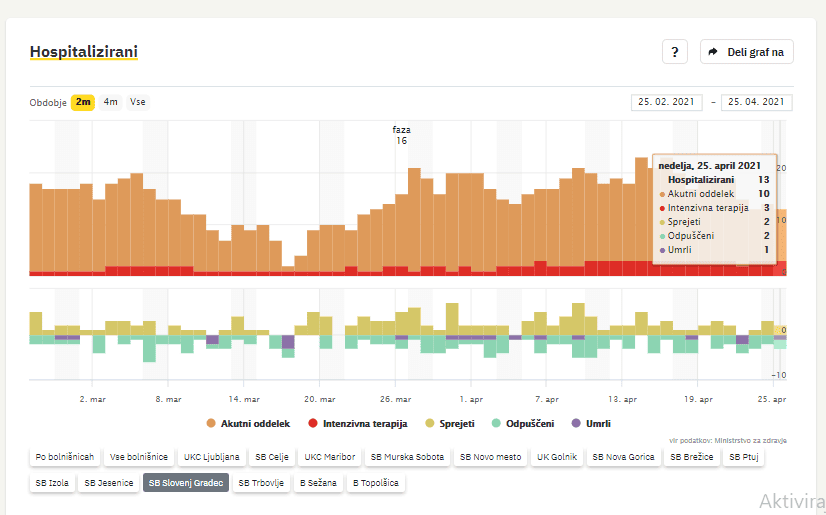Toggle Akutni oddelek series via orange dot
The image size is (826, 515).
212,424
